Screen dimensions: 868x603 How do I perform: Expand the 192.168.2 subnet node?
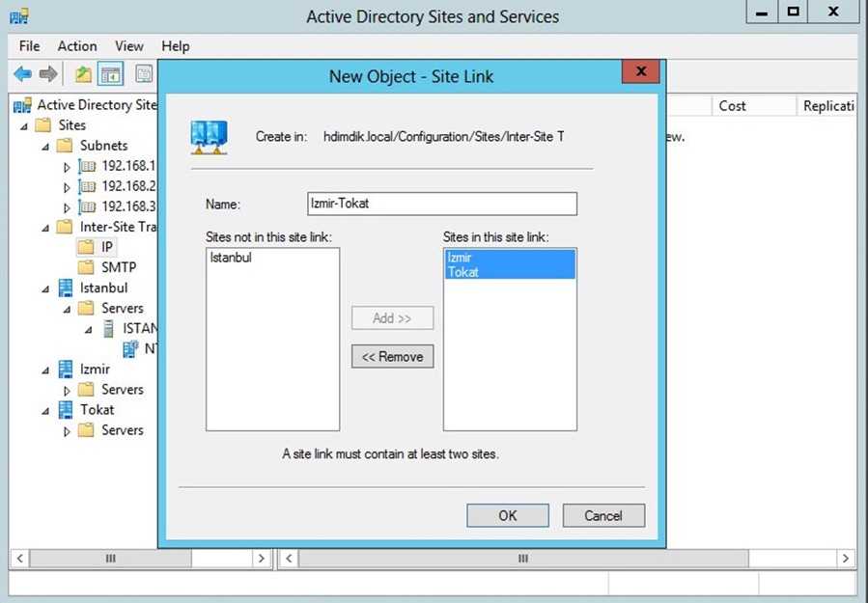(x=67, y=187)
